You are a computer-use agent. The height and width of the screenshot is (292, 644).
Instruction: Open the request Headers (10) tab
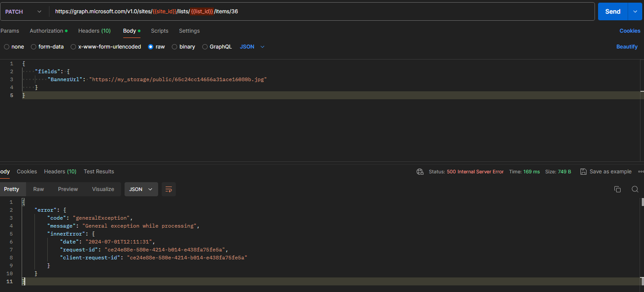[95, 31]
